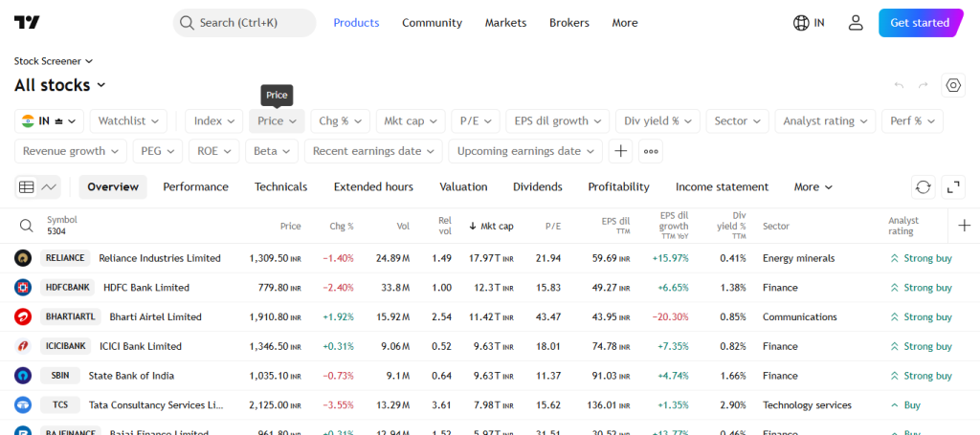Click the symbol search magnifier icon

point(26,226)
